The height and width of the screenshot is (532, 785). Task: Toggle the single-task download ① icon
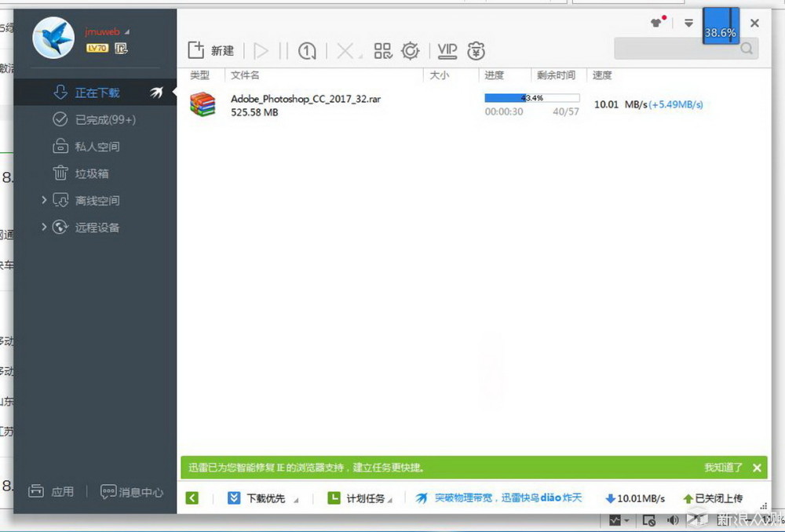pos(306,49)
